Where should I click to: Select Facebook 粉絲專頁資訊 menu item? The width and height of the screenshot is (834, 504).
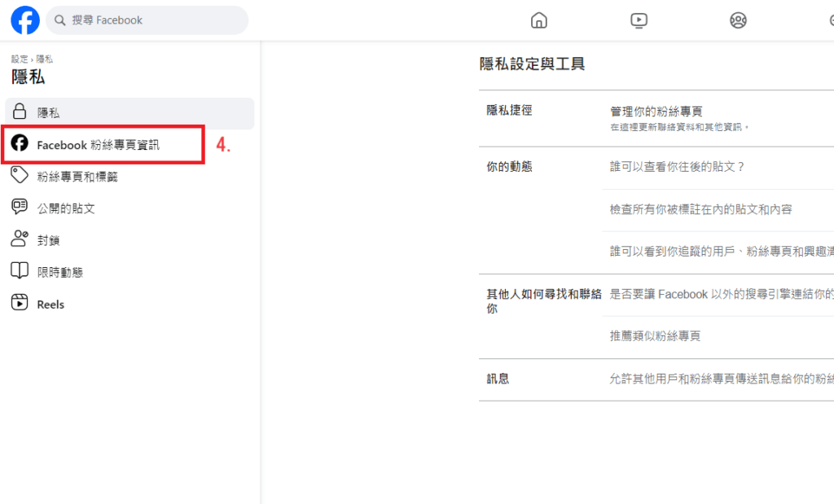[99, 145]
